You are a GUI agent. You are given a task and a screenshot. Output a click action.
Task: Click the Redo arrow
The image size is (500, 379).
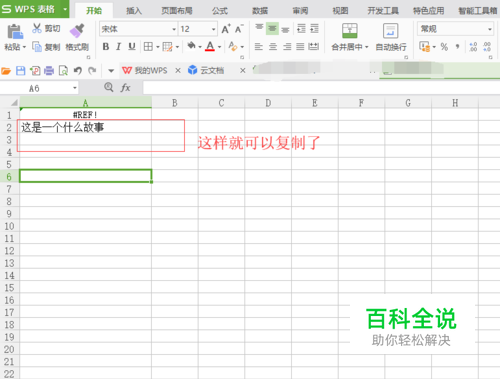click(92, 71)
